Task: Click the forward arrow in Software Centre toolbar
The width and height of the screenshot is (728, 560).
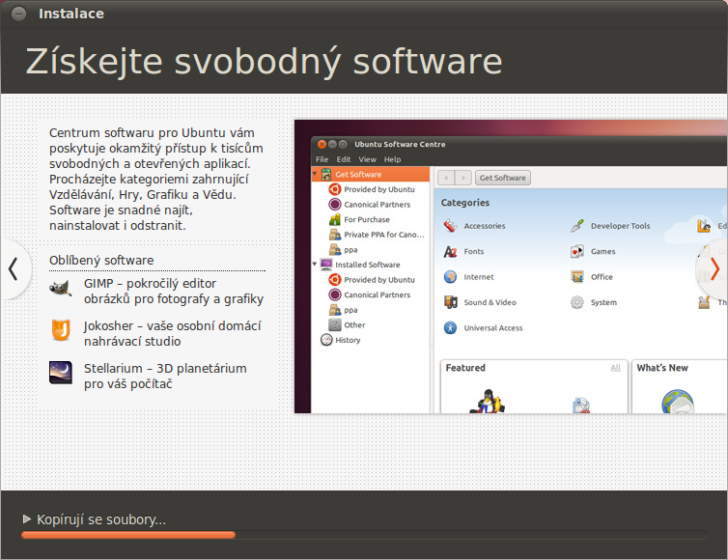Action: 463,178
